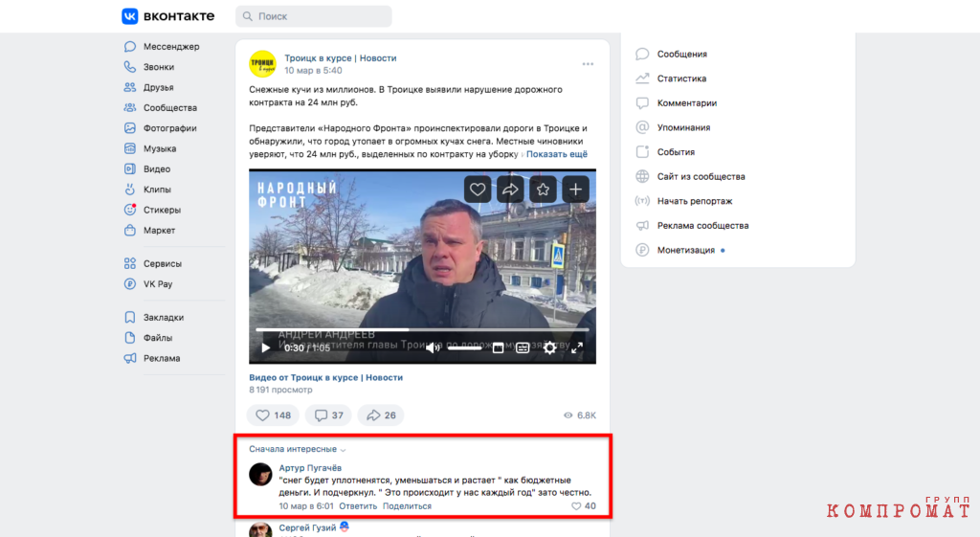Viewport: 980px width, 537px height.
Task: Adjust the video volume slider
Action: [464, 348]
